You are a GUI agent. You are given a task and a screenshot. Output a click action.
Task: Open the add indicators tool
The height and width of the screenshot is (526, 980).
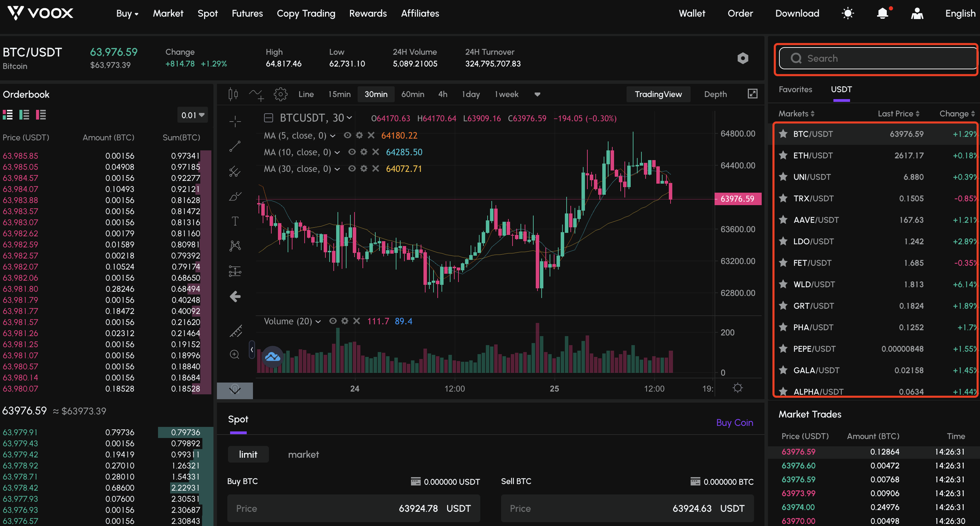256,94
